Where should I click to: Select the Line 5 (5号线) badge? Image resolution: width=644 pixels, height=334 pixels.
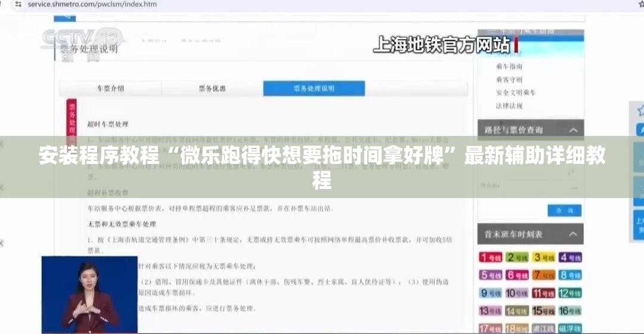coord(490,276)
